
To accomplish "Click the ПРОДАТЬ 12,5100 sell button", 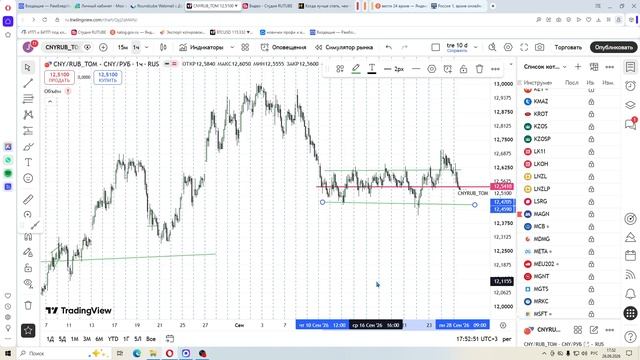I will [x=59, y=78].
